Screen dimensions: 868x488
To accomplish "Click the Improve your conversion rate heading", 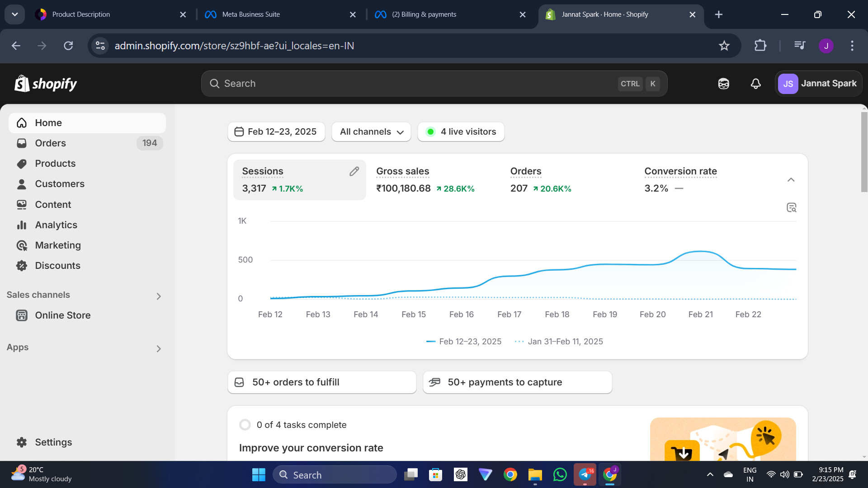I will (x=311, y=448).
